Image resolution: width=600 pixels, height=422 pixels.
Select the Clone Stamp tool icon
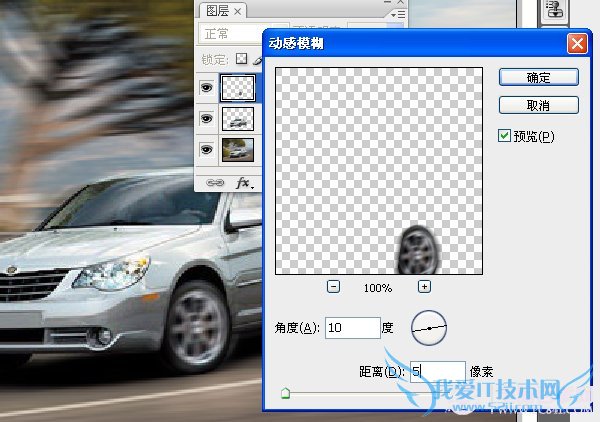pos(554,9)
